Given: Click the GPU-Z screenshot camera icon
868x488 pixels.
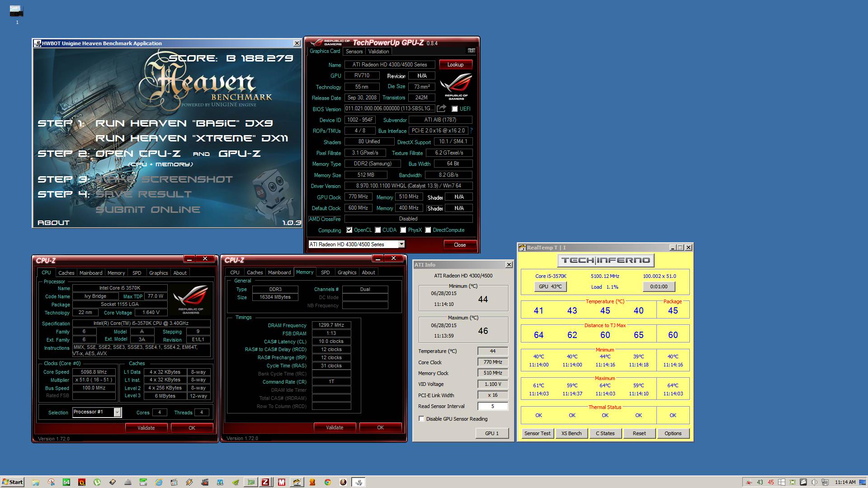Looking at the screenshot, I should 471,51.
